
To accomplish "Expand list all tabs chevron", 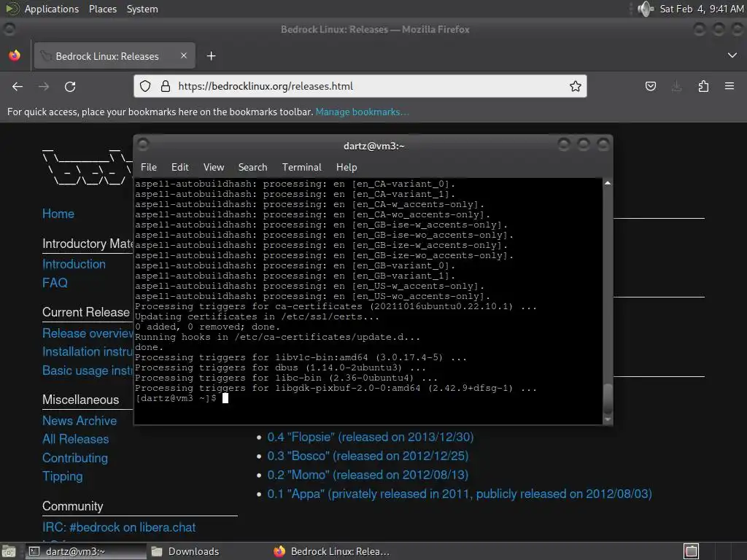I will pos(732,55).
